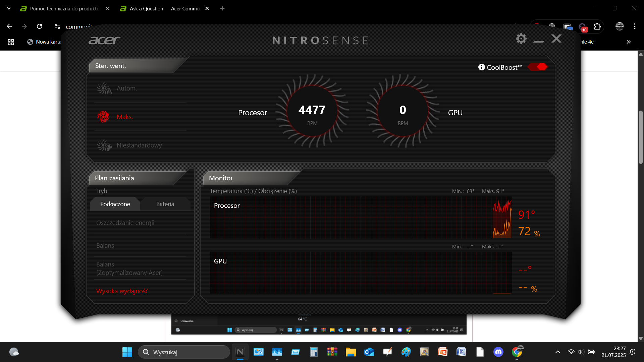Image resolution: width=644 pixels, height=362 pixels.
Task: Click the Plan zasilania section header
Action: (114, 178)
